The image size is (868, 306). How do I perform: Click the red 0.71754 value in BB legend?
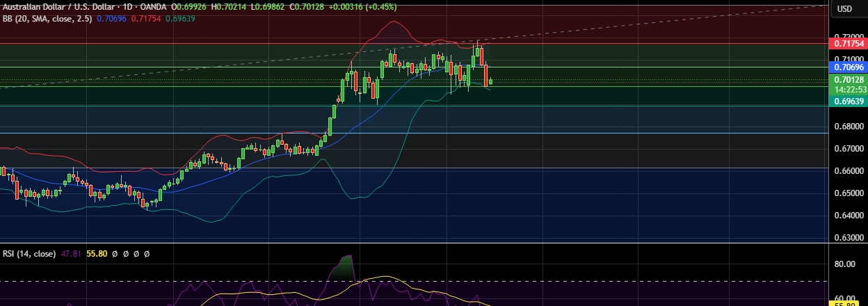point(147,19)
